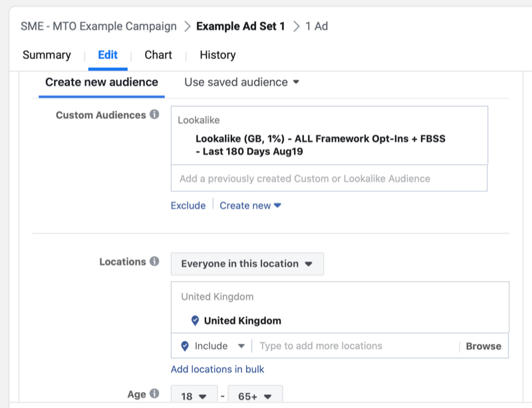Screen dimensions: 532x408
Task: Click the Age info icon
Action: click(x=154, y=393)
